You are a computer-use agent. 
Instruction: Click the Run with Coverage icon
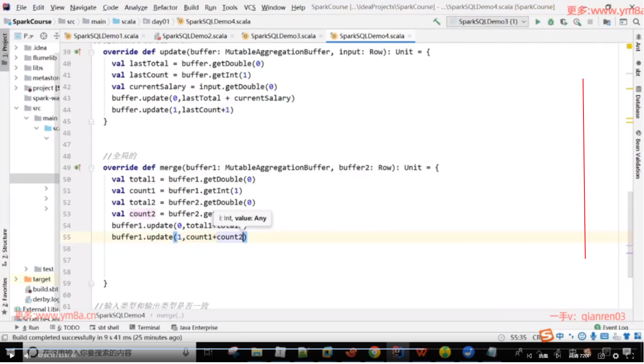click(564, 22)
